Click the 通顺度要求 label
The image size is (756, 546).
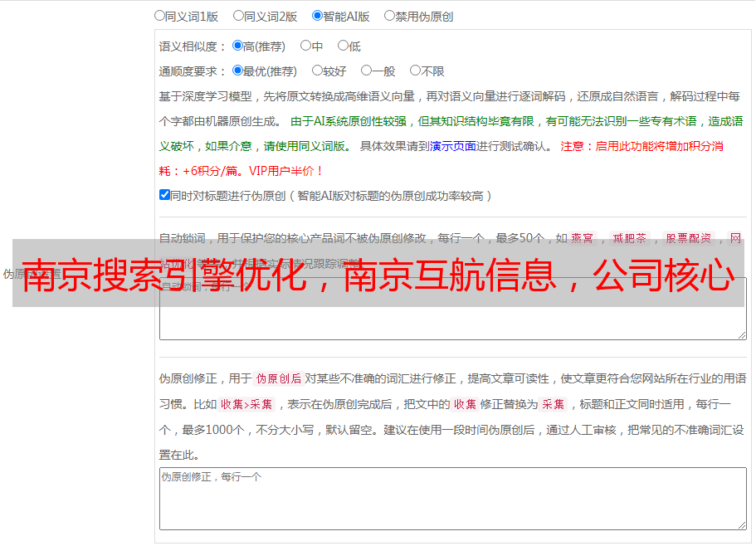coord(192,72)
